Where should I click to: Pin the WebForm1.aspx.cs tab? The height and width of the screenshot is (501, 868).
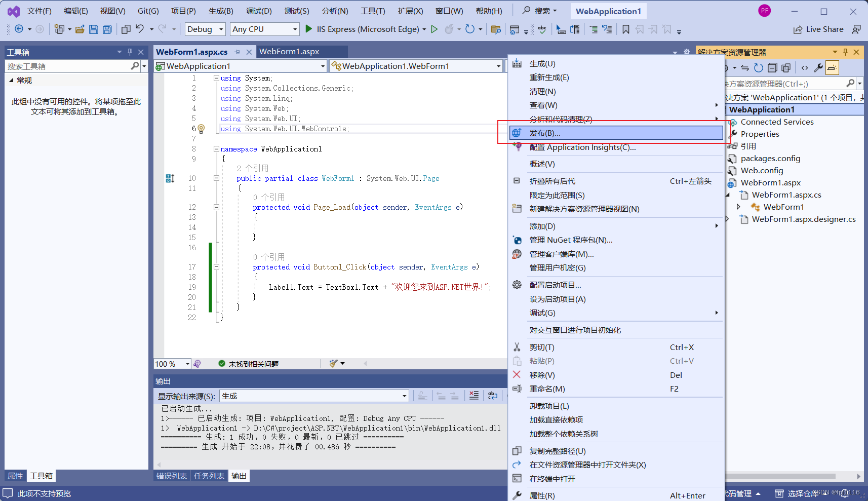(237, 52)
